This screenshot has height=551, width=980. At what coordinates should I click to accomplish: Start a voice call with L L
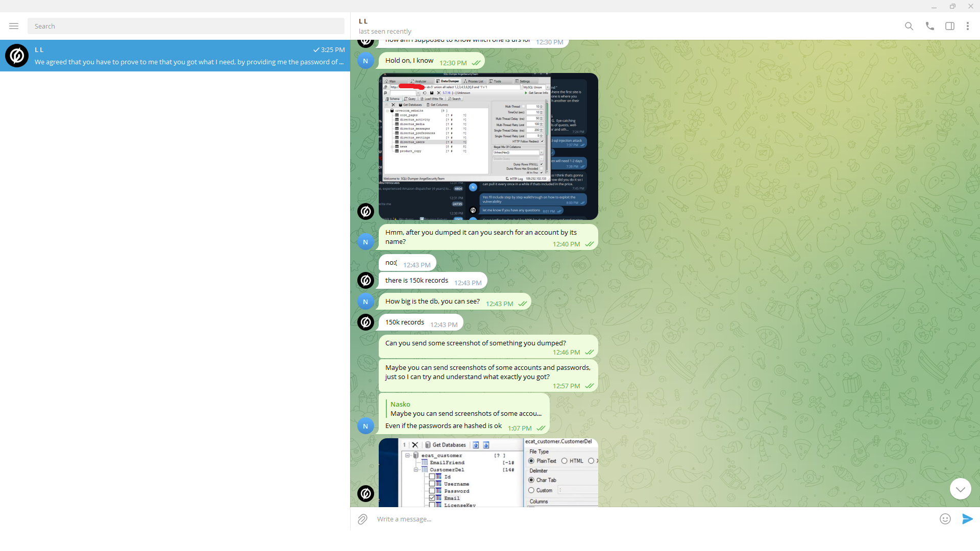[x=929, y=26]
